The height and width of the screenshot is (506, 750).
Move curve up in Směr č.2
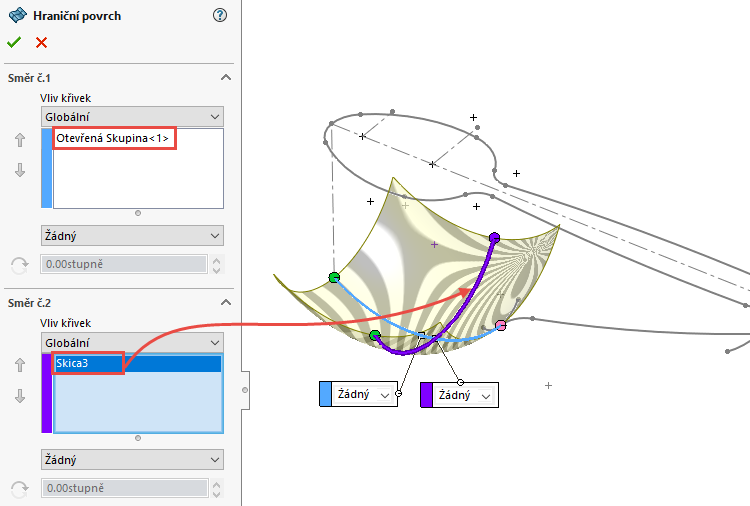[x=20, y=365]
